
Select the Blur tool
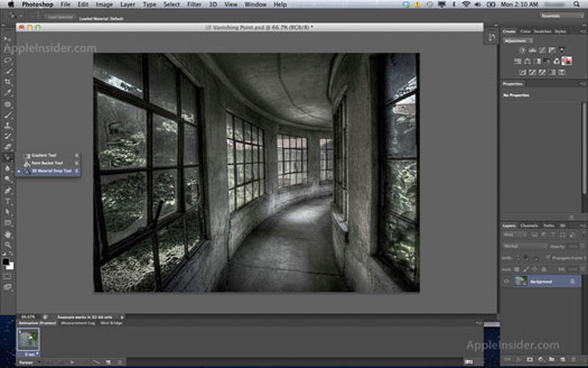8,168
